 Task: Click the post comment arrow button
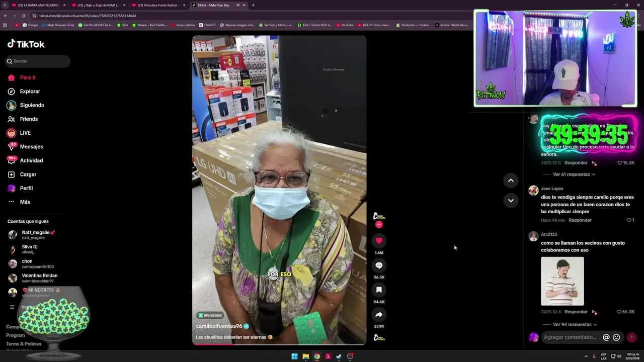(x=632, y=337)
